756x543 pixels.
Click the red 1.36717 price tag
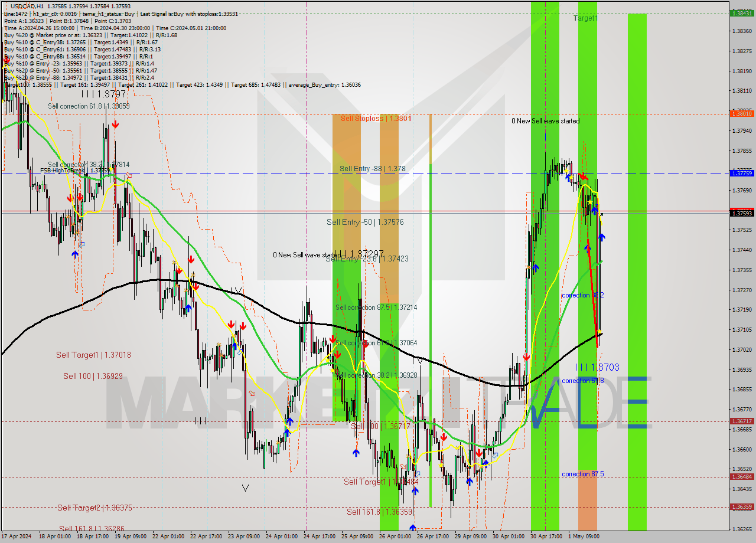click(742, 421)
